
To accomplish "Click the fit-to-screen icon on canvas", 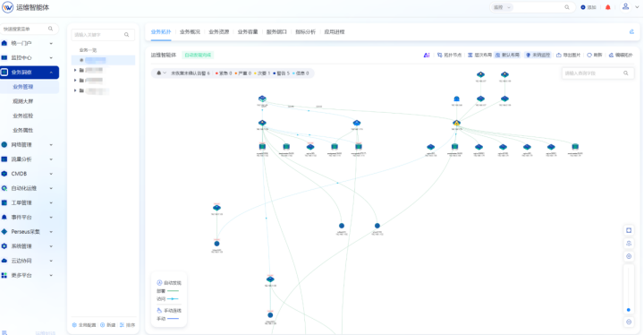I will click(629, 230).
